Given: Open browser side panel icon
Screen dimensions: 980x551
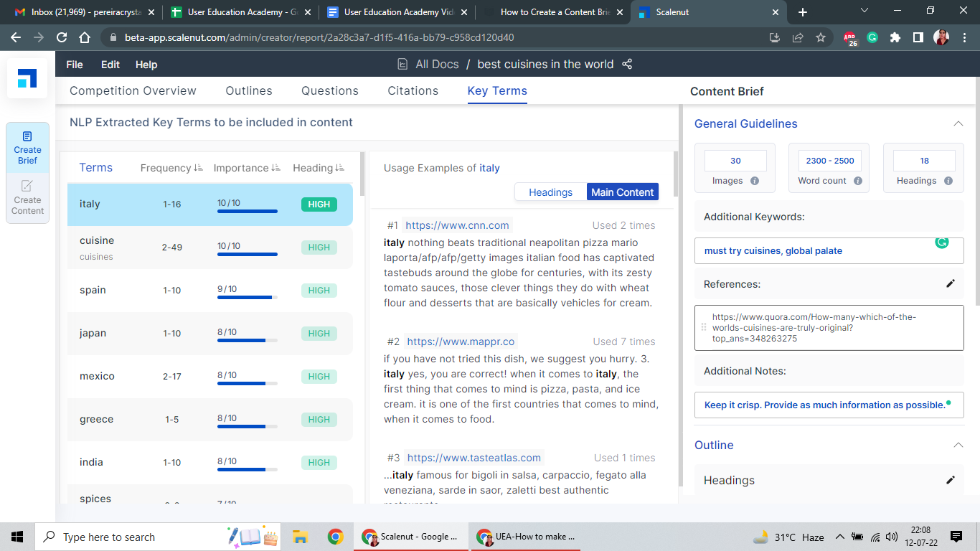Looking at the screenshot, I should tap(918, 37).
